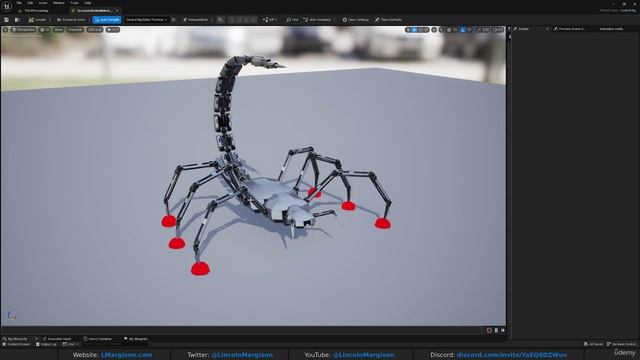The height and width of the screenshot is (360, 640).
Task: Open the Help menu
Action: (87, 3)
